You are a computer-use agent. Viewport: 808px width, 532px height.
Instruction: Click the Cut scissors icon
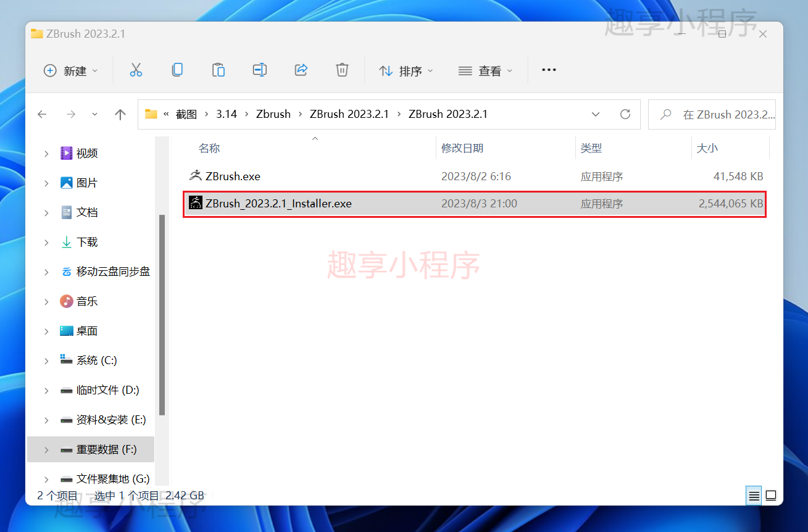click(x=136, y=70)
